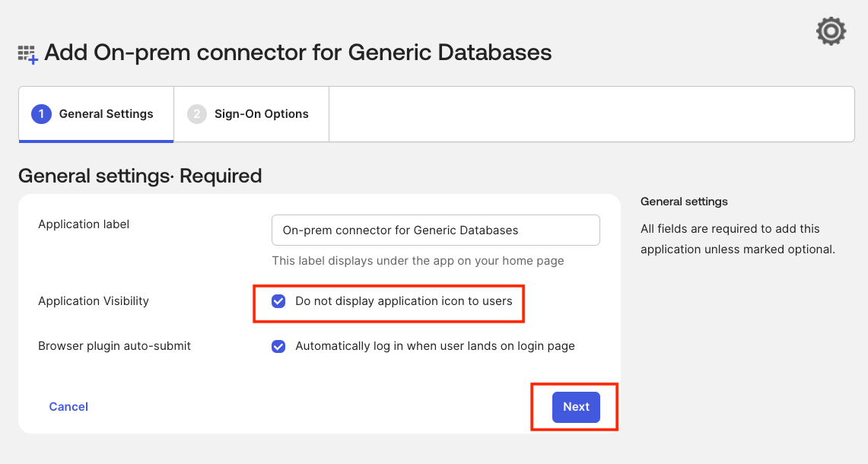Screen dimensions: 868x464
Task: Click the "Application Visibility" row label
Action: (93, 300)
